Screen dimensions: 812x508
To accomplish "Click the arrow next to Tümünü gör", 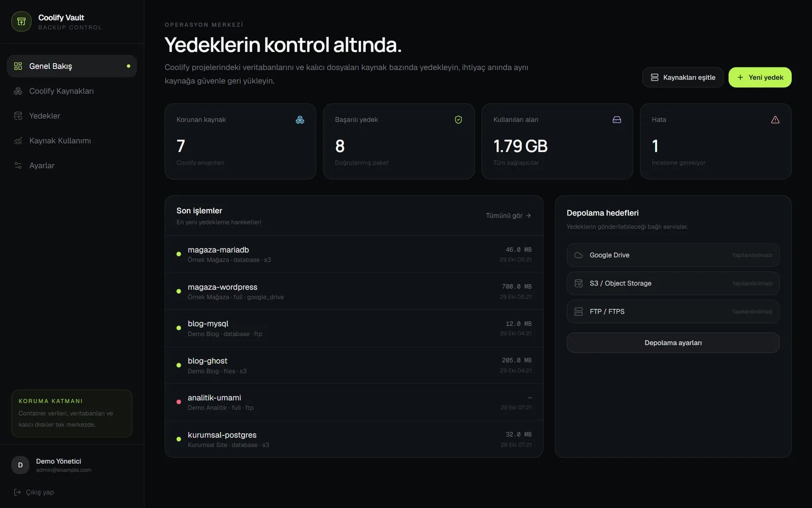I will tap(528, 215).
